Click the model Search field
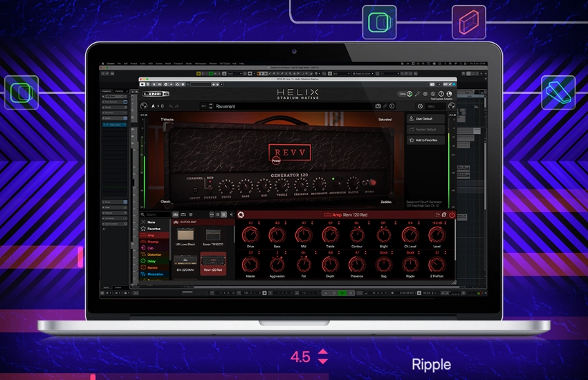 (158, 214)
